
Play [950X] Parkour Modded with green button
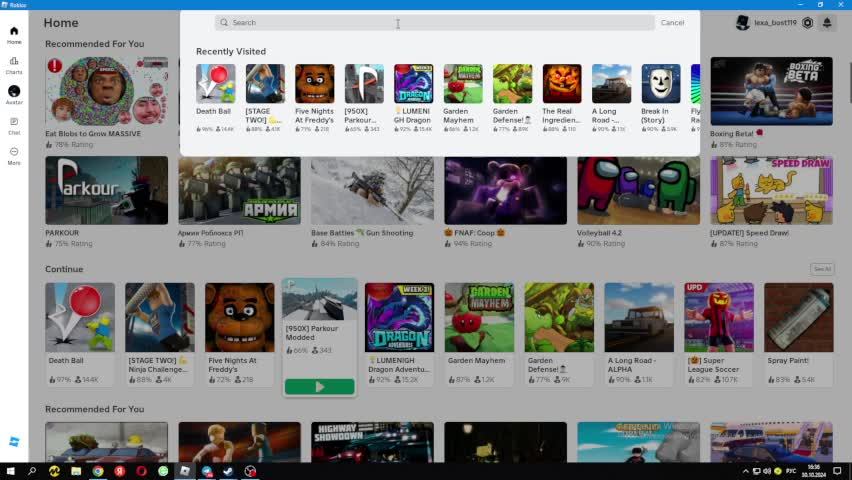[x=320, y=387]
